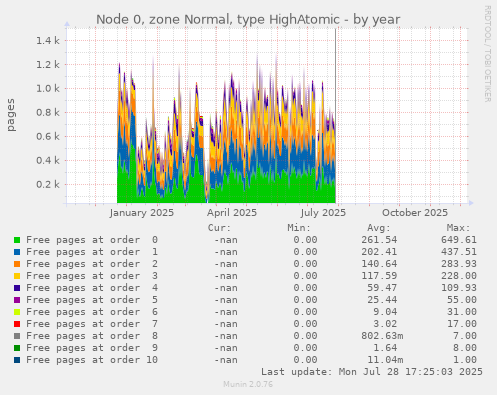Click the yellow order 3 legend swatch

17,276
